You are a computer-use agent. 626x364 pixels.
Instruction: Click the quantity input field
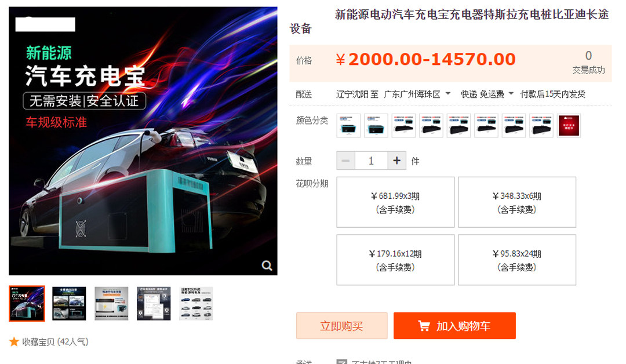tap(372, 161)
